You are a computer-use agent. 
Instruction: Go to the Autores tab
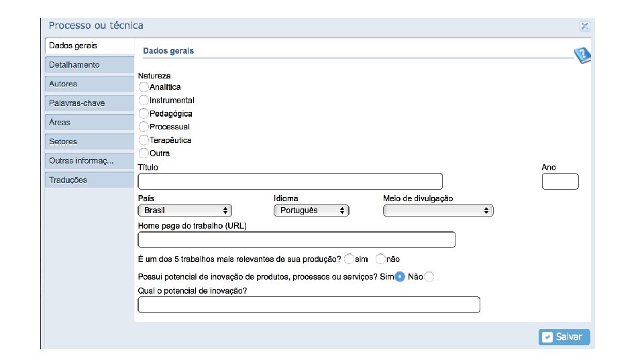pos(89,84)
